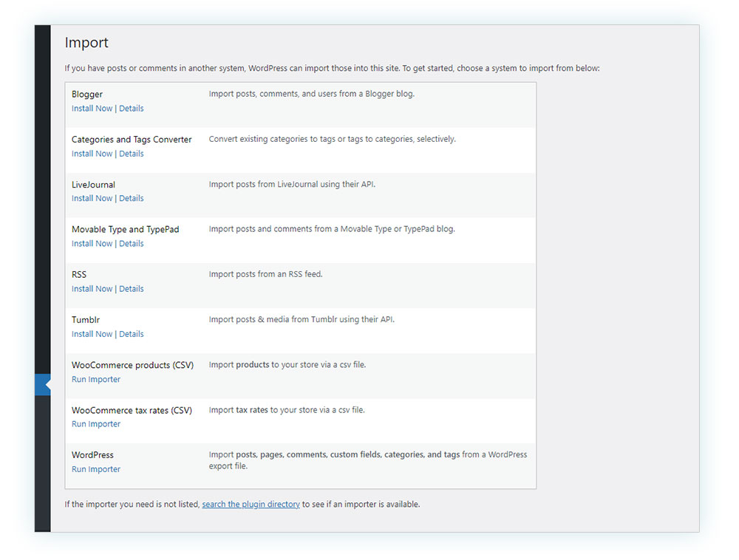Install the Movable Type and TypePad importer
This screenshot has height=560, width=739.
pyautogui.click(x=92, y=244)
